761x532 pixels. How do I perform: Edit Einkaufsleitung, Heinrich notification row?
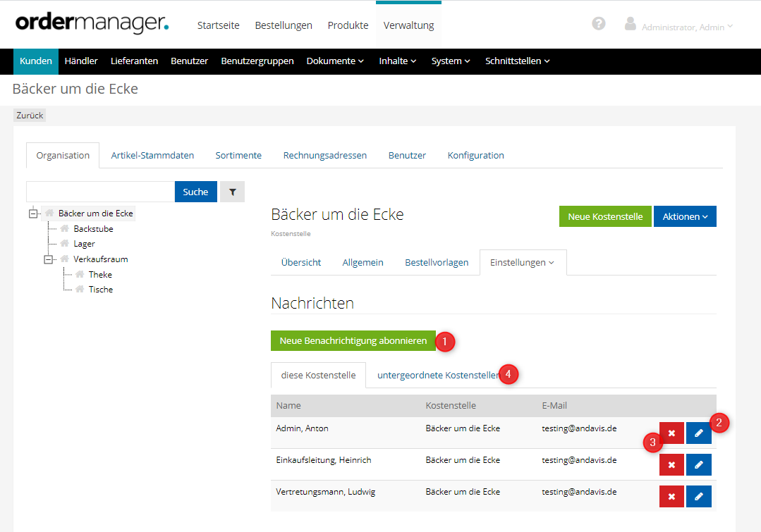pos(698,464)
